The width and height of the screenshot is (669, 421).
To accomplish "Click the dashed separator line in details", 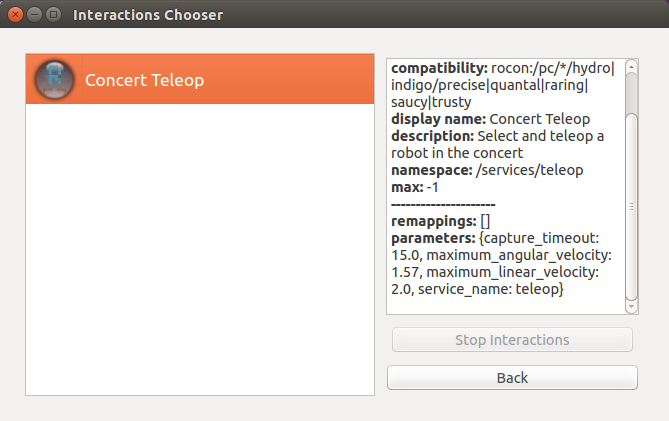I will pyautogui.click(x=443, y=204).
